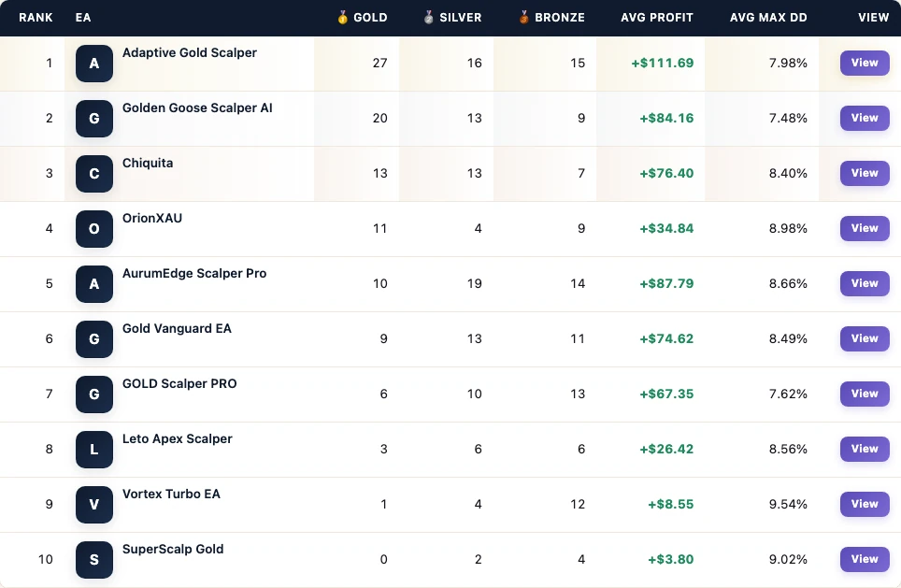Viewport: 901px width, 588px height.
Task: Click the +$87.79 average profit value
Action: (666, 284)
